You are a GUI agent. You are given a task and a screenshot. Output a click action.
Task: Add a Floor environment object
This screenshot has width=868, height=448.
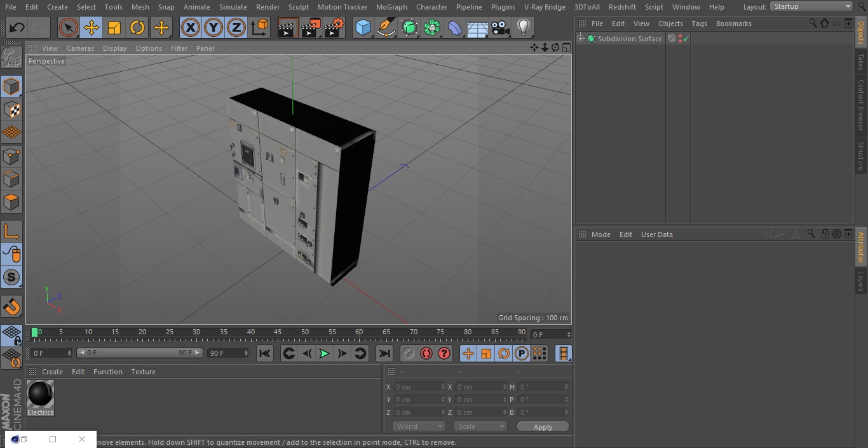pyautogui.click(x=478, y=27)
